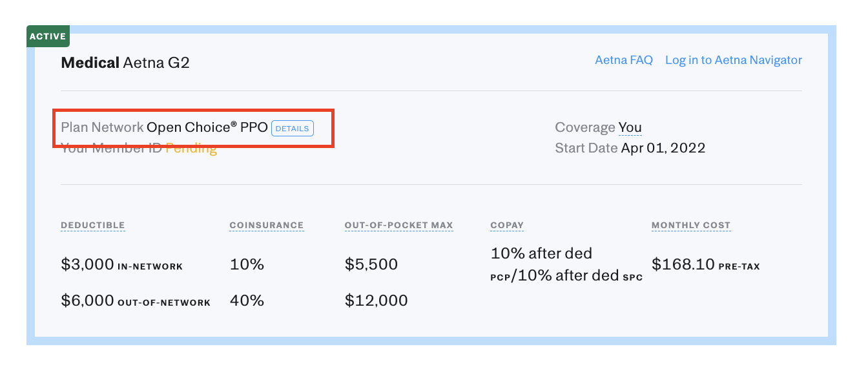
Task: Click the Pending Member ID status
Action: point(191,148)
